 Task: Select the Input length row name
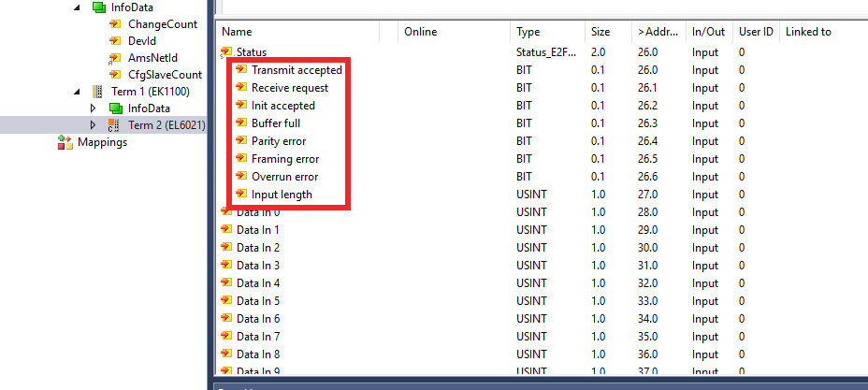[282, 195]
